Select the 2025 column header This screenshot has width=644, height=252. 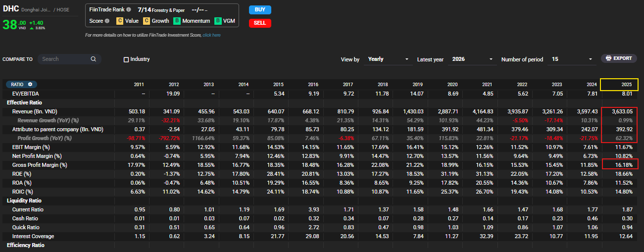tap(619, 85)
